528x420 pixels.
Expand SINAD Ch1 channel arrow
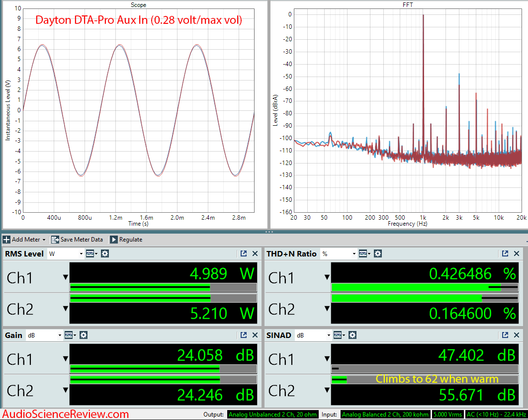pos(327,359)
